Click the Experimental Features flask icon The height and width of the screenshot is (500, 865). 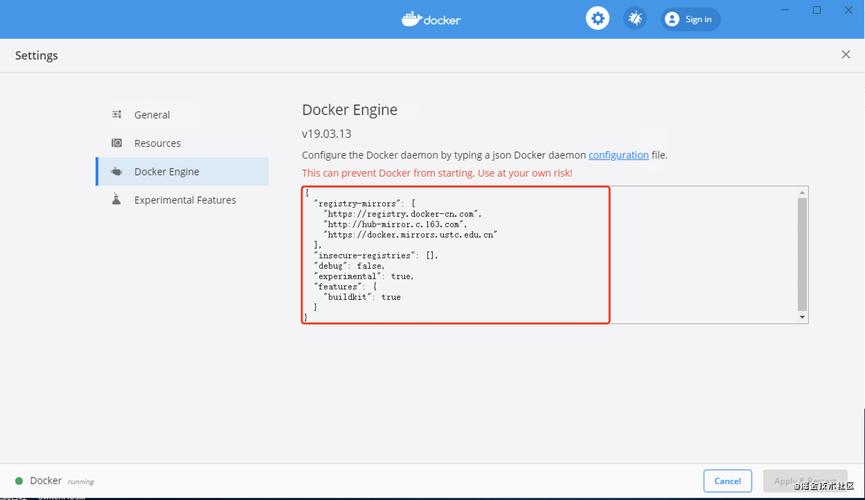(x=116, y=199)
